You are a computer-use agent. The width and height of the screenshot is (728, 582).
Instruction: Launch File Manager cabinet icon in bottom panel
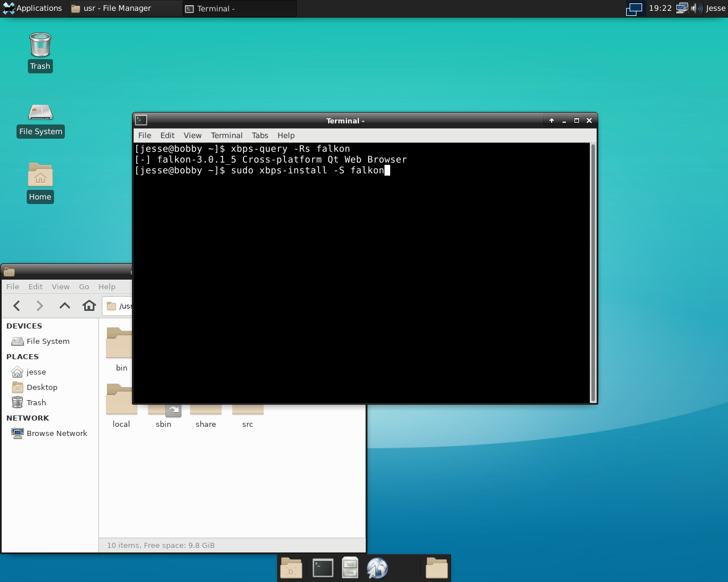point(350,568)
